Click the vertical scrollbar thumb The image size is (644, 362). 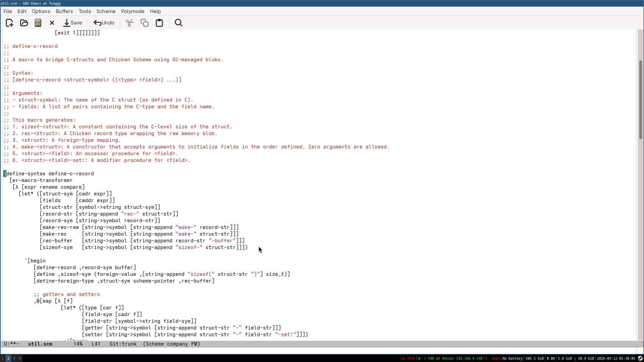coord(640,100)
